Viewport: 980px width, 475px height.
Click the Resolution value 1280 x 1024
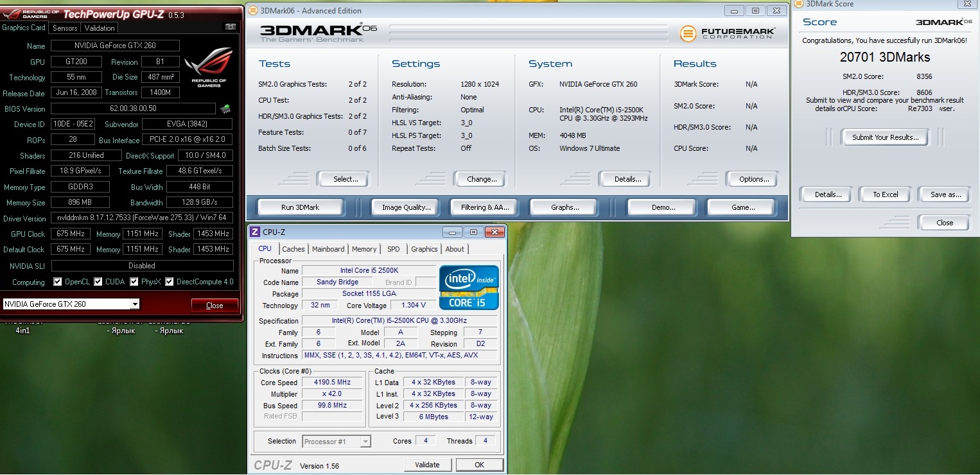click(x=480, y=85)
